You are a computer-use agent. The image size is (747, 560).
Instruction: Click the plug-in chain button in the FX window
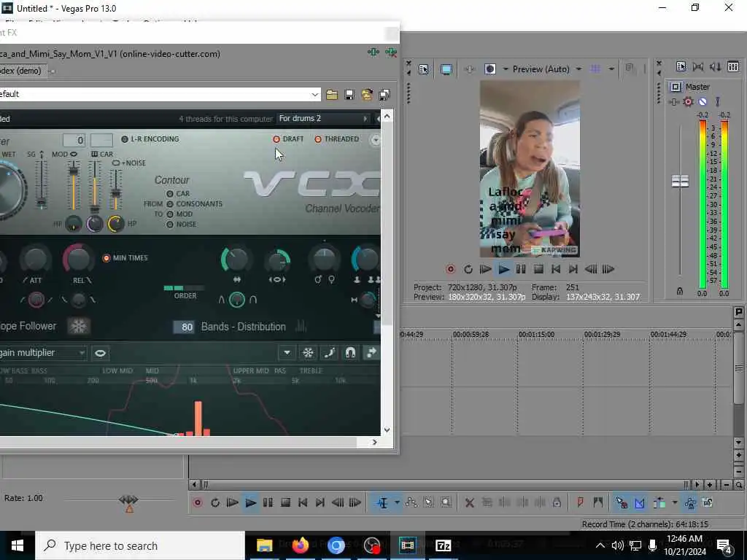tap(373, 52)
